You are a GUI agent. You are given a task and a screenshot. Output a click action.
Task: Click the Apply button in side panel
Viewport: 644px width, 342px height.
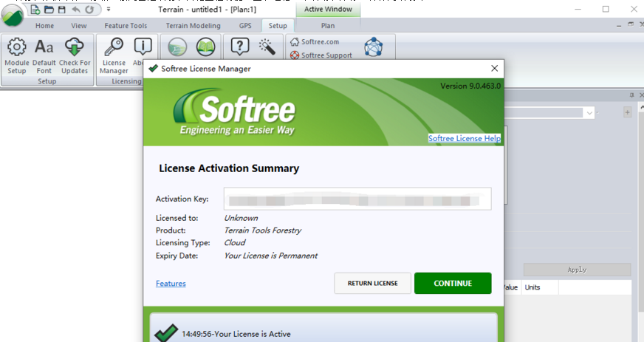point(577,270)
